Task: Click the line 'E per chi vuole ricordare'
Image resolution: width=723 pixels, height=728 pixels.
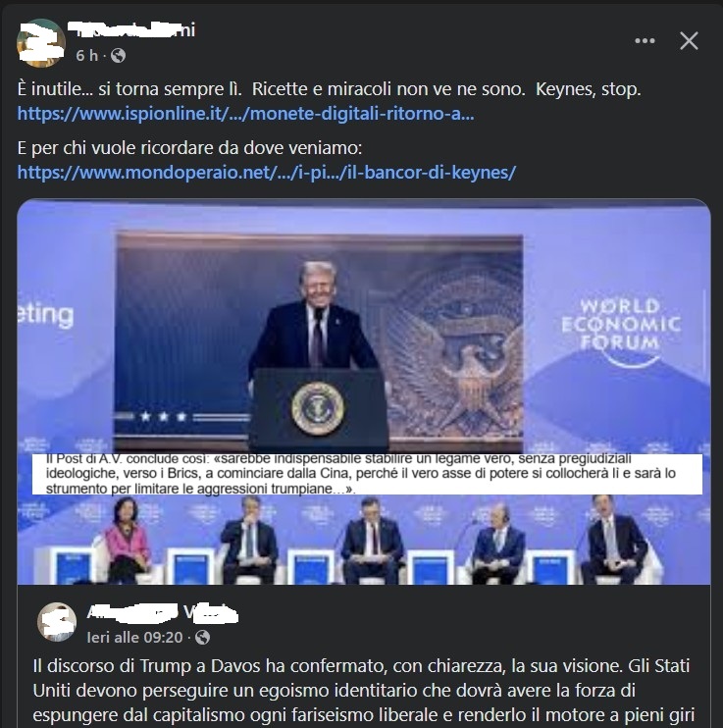Action: click(x=189, y=148)
